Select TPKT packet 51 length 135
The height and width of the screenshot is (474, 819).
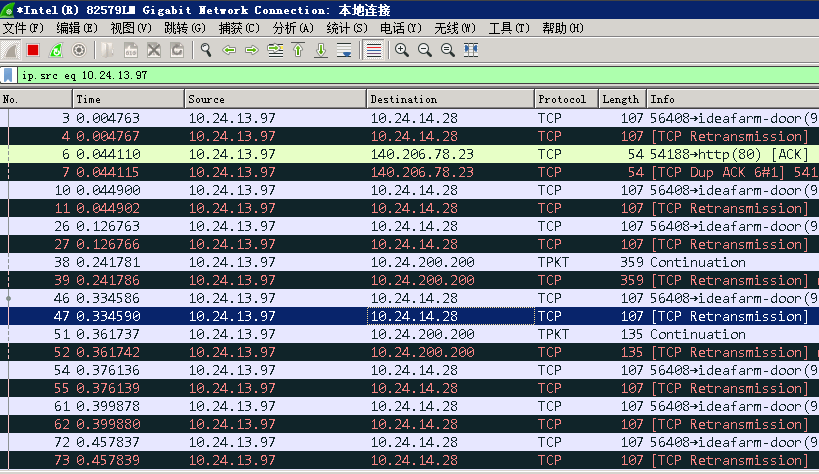410,334
